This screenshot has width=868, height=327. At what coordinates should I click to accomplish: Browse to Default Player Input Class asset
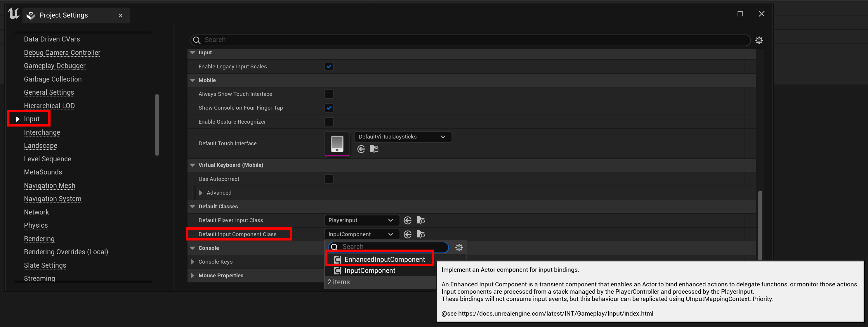point(421,220)
